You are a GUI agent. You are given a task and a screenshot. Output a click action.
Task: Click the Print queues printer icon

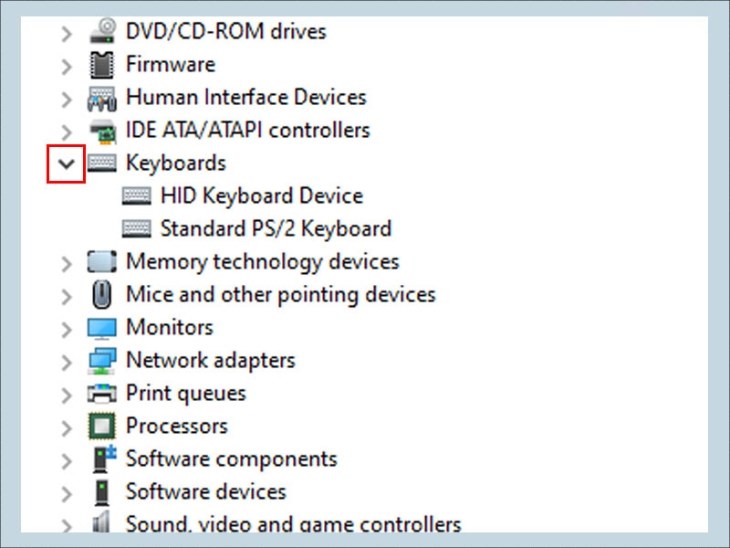[x=101, y=394]
